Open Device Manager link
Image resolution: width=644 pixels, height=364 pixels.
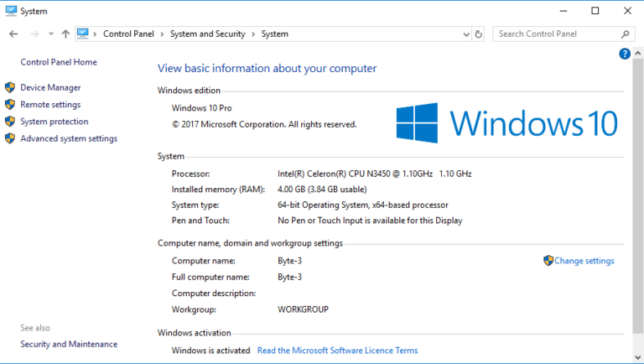click(50, 87)
